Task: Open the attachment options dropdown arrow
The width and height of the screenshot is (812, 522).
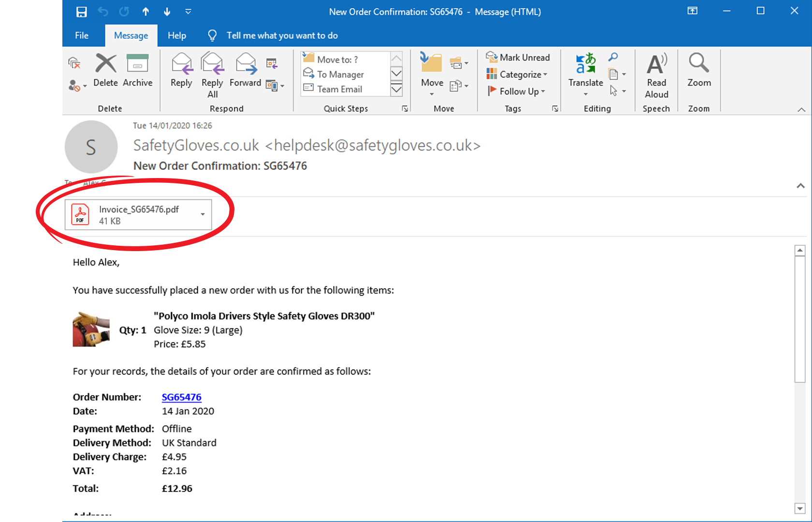Action: [203, 215]
